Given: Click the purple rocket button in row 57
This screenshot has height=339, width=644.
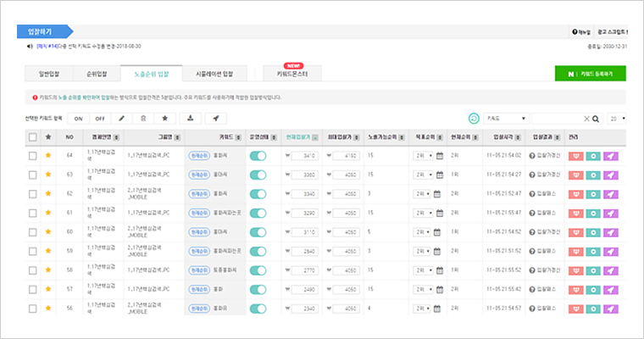Looking at the screenshot, I should (x=611, y=290).
